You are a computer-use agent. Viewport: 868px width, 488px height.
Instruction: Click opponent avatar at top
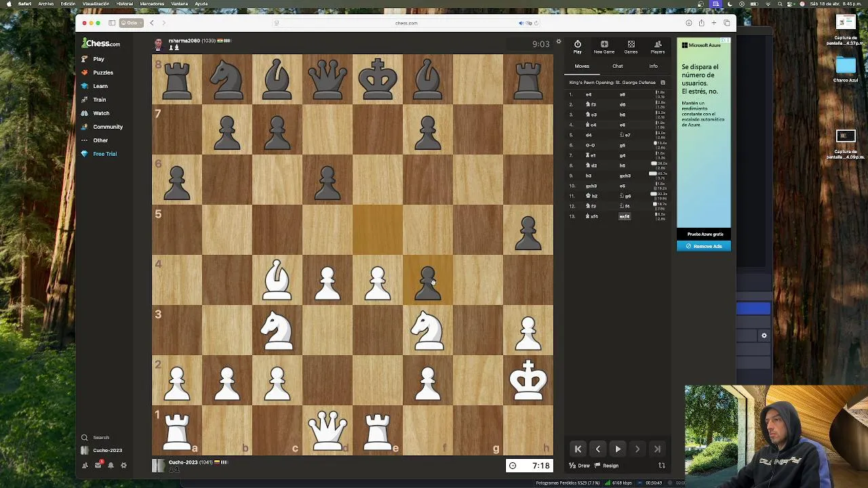(x=159, y=45)
